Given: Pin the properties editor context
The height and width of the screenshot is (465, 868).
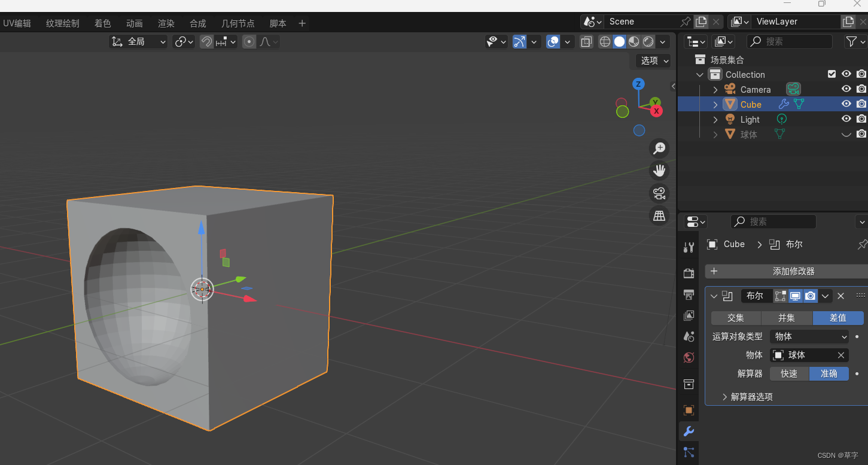Looking at the screenshot, I should pyautogui.click(x=862, y=244).
